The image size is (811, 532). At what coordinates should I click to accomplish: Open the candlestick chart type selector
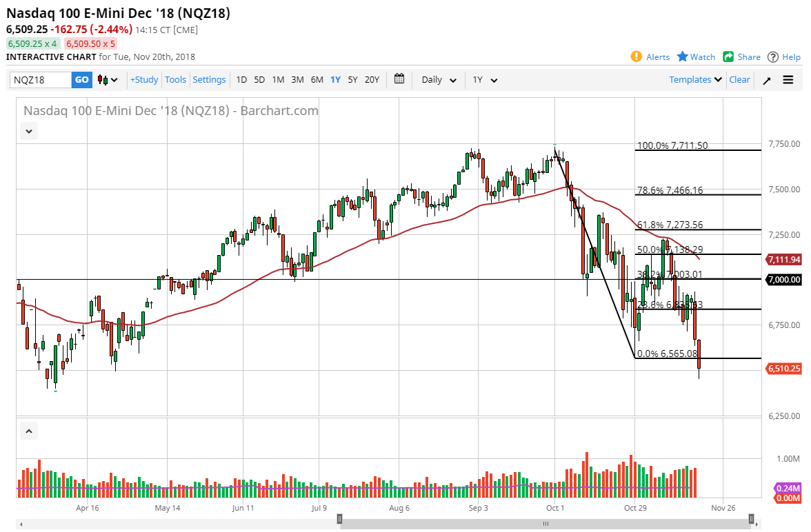click(x=108, y=80)
